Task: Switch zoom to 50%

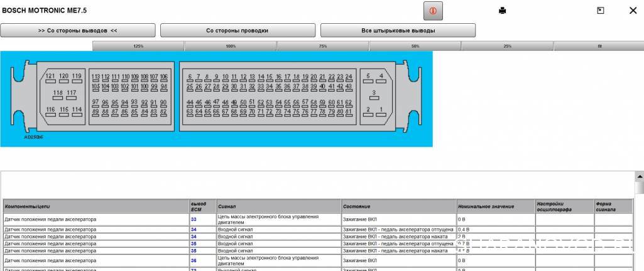Action: pyautogui.click(x=415, y=46)
